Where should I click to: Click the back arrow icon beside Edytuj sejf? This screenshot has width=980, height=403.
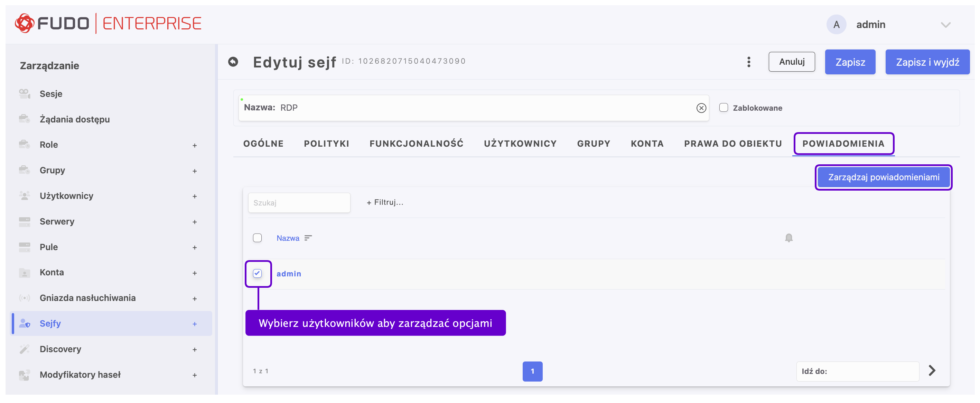(x=233, y=62)
